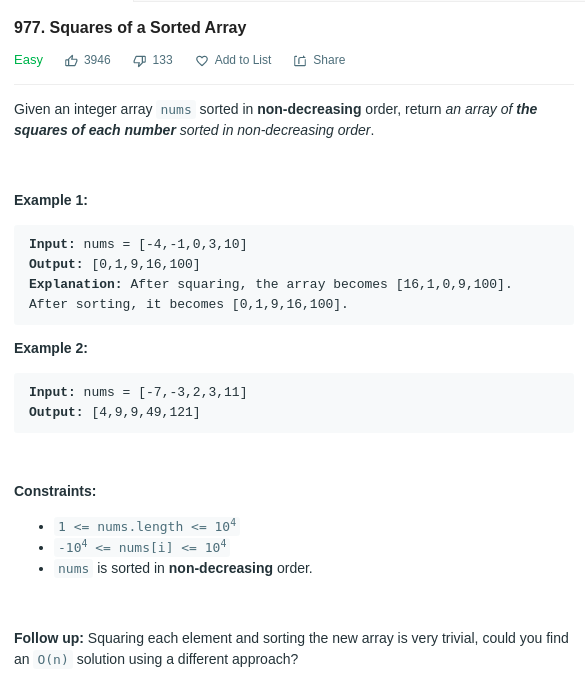Click the Example 2 heading

click(x=51, y=348)
